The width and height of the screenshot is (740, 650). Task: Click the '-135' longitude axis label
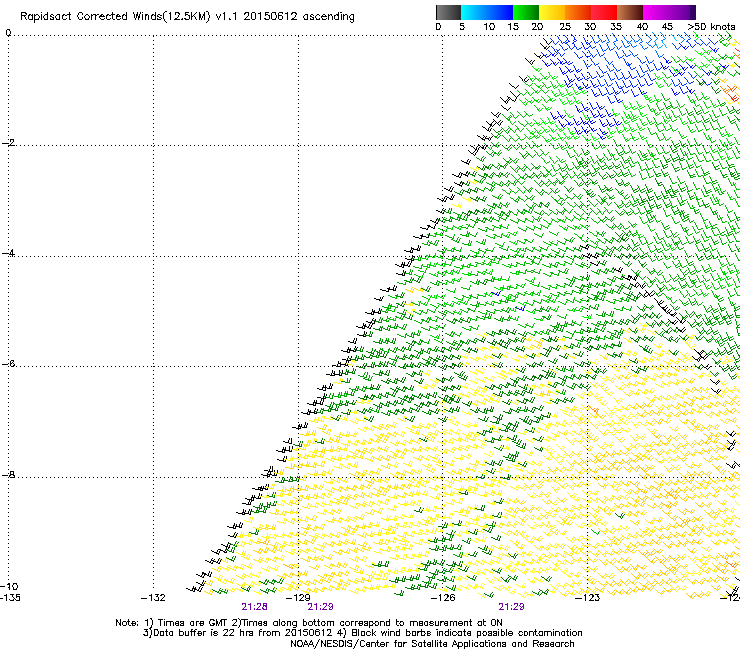10,598
